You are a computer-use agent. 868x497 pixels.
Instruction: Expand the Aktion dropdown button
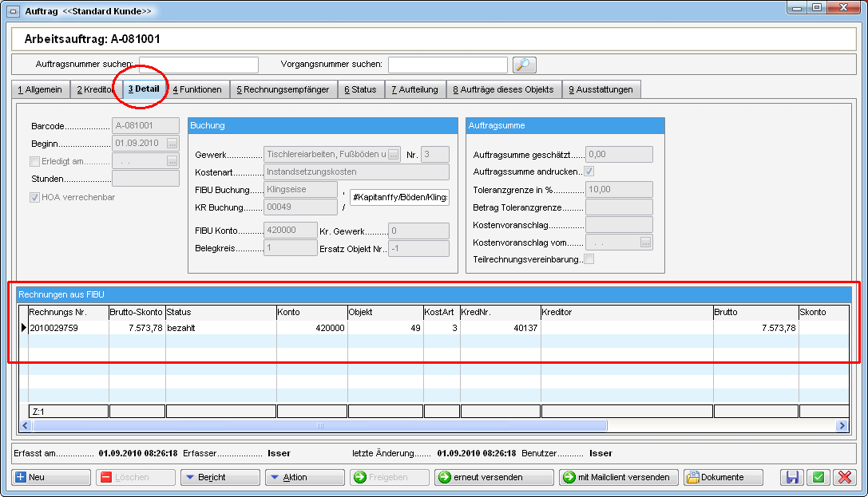(304, 477)
